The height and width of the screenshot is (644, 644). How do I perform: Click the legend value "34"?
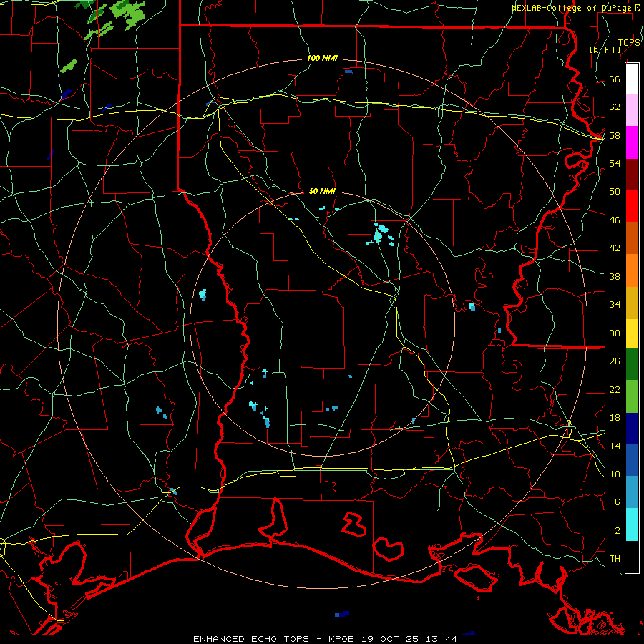[615, 305]
